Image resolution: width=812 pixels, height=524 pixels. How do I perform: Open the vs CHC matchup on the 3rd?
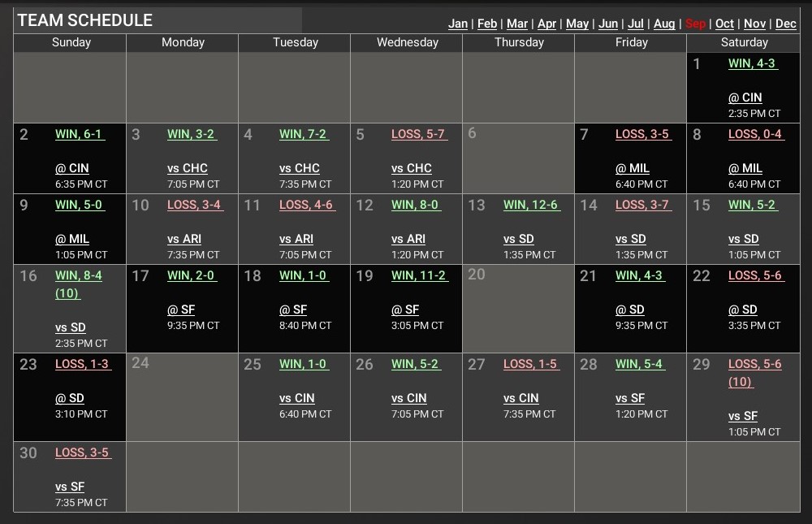click(x=188, y=168)
